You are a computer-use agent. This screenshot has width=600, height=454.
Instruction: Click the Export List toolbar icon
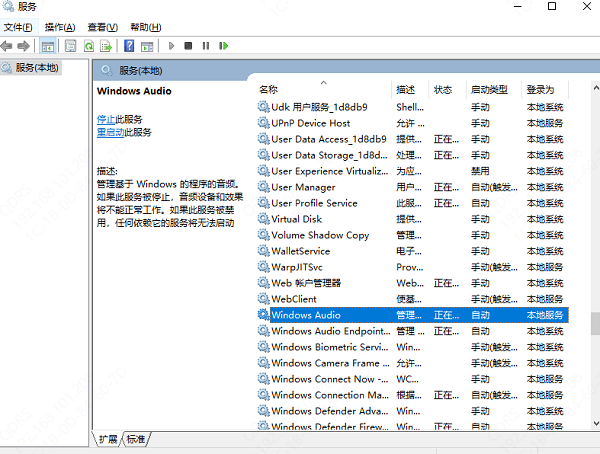click(107, 46)
